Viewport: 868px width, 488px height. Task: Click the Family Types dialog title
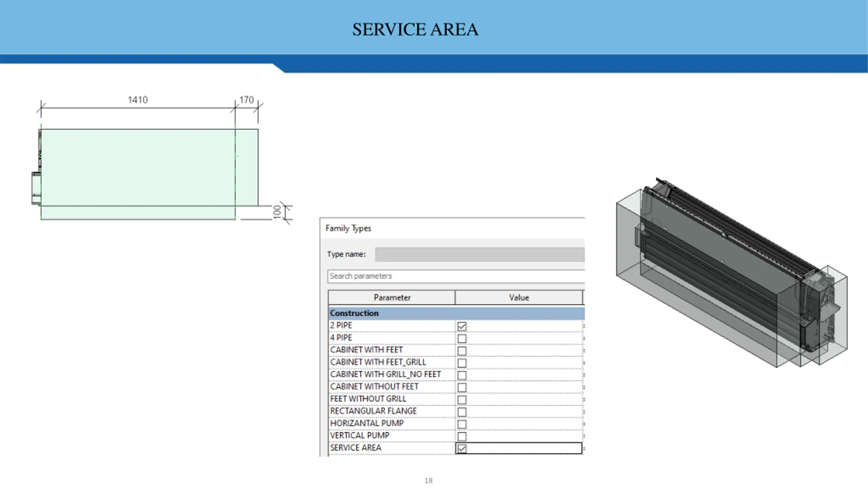coord(348,228)
